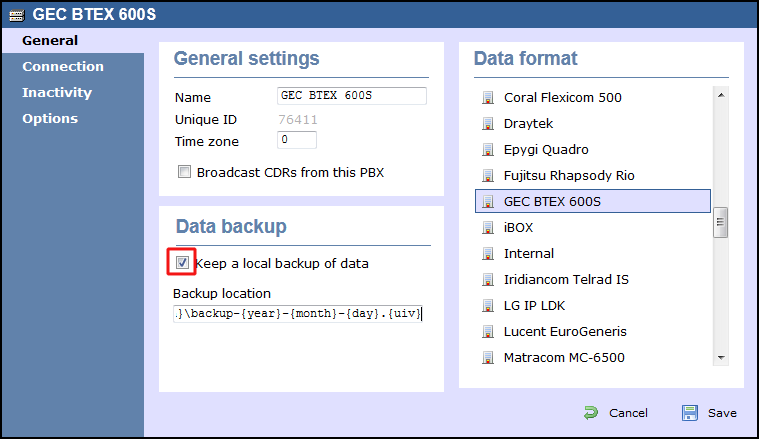Click the PBX icon in title bar

pyautogui.click(x=16, y=15)
